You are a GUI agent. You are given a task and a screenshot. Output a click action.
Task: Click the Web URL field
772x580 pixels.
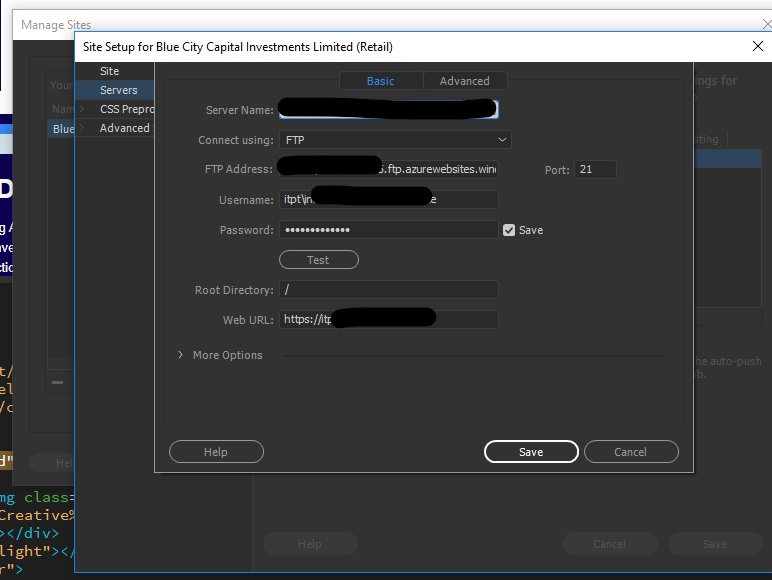click(388, 320)
